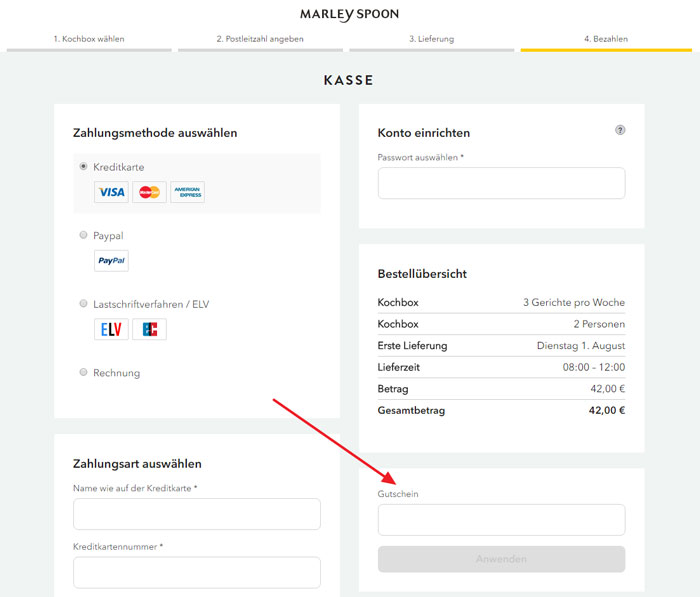Click the Konto einrichten heading
Viewport: 700px width, 597px height.
pos(424,133)
